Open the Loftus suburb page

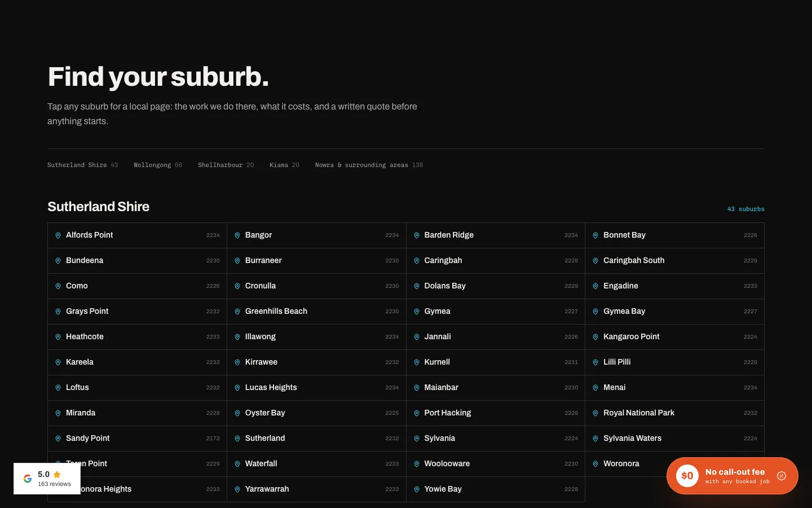(137, 388)
